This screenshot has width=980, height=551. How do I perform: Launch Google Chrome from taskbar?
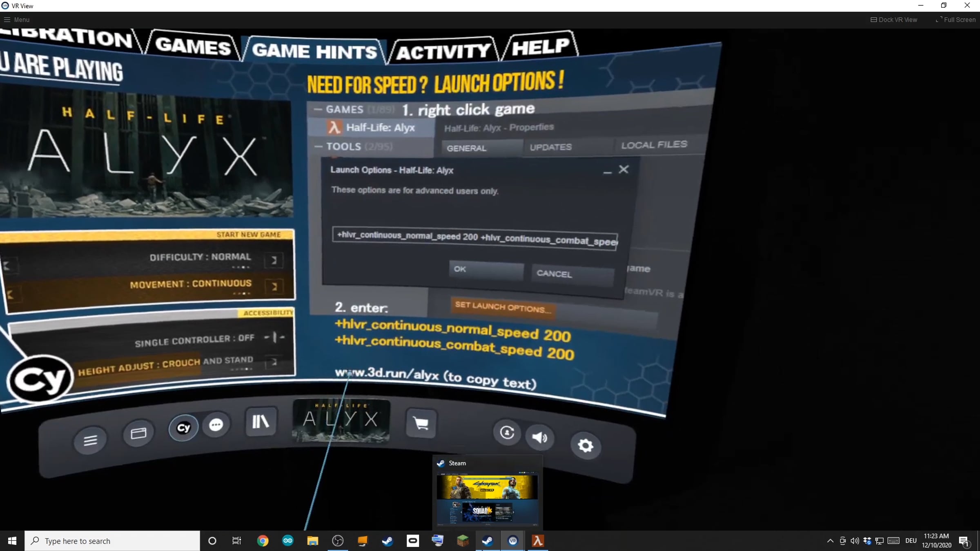263,541
